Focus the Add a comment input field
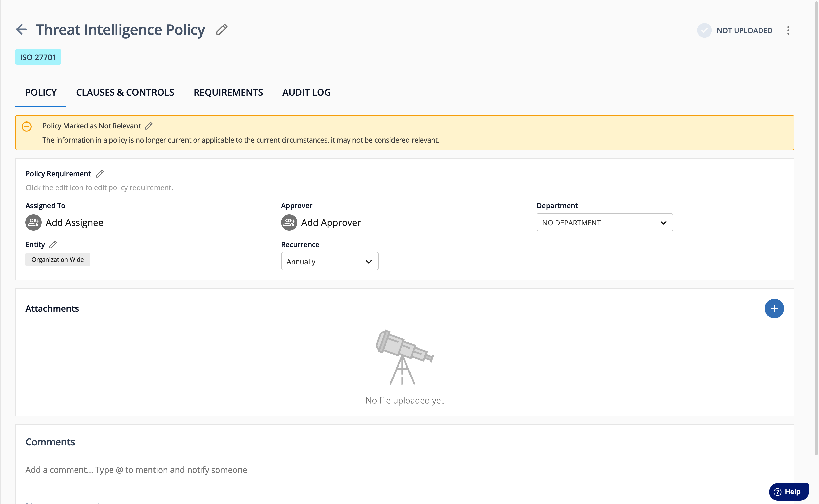Image resolution: width=819 pixels, height=504 pixels. pos(367,470)
